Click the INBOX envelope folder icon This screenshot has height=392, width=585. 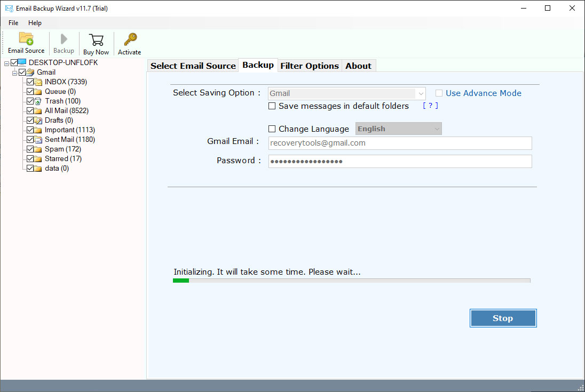(38, 82)
